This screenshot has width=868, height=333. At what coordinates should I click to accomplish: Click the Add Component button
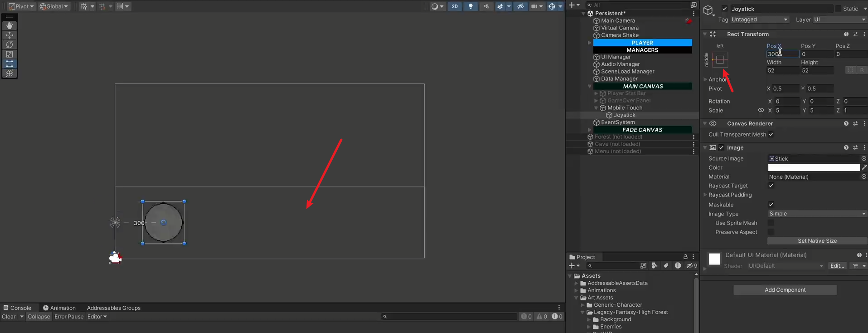pos(785,290)
